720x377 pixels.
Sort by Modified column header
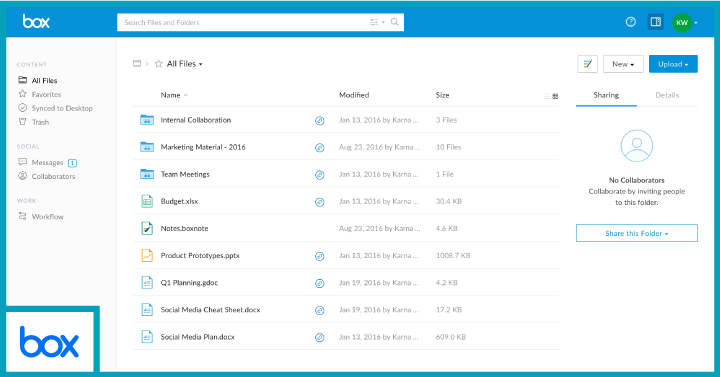(x=354, y=95)
